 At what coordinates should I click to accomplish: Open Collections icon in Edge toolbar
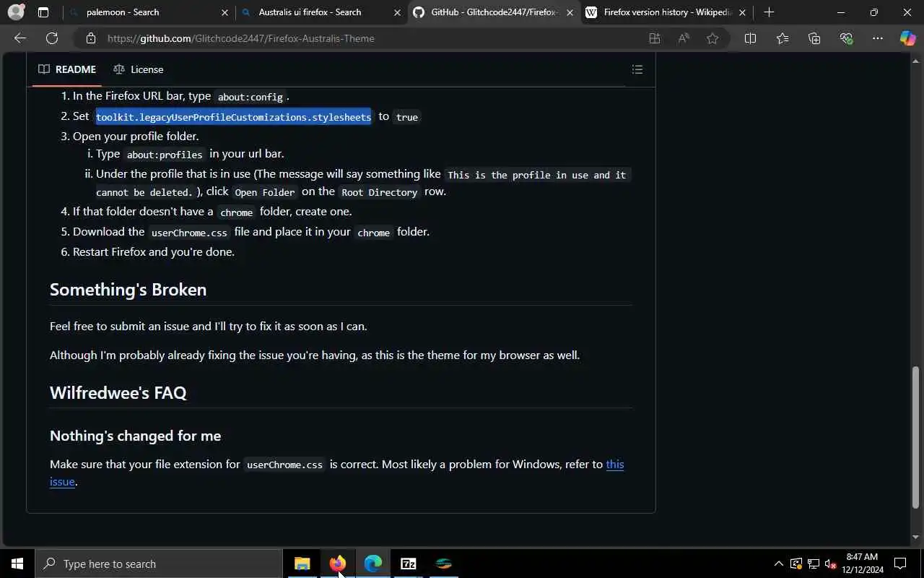click(x=814, y=38)
